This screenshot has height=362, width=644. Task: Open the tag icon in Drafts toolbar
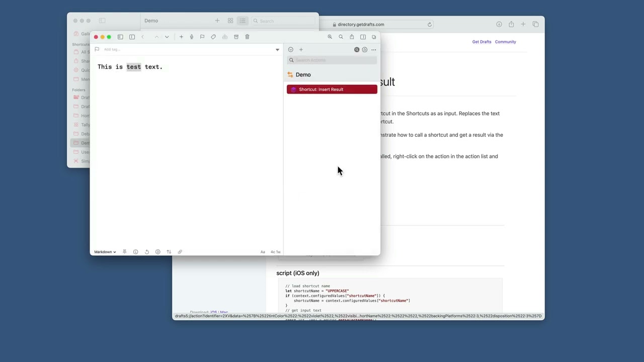(x=213, y=37)
